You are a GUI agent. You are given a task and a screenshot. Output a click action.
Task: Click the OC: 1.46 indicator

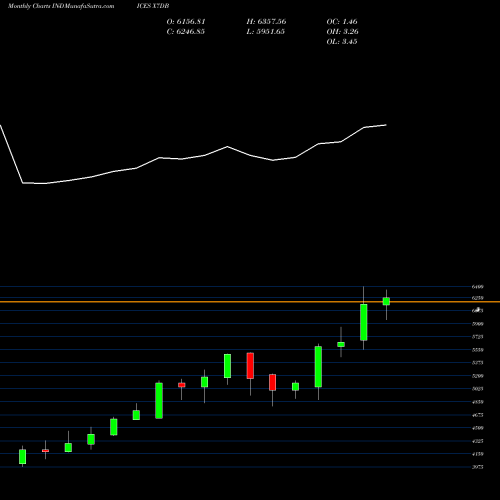coord(342,21)
